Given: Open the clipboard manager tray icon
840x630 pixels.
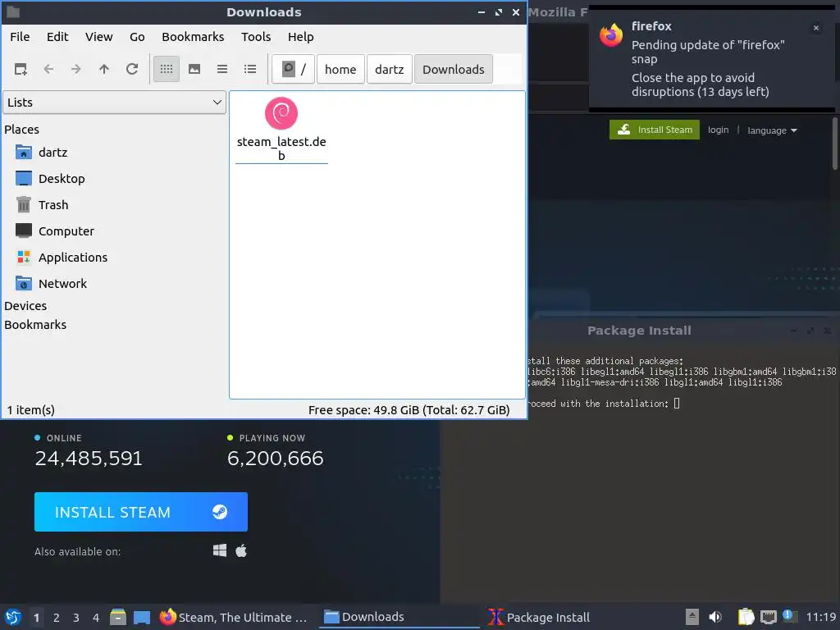Looking at the screenshot, I should pyautogui.click(x=746, y=617).
